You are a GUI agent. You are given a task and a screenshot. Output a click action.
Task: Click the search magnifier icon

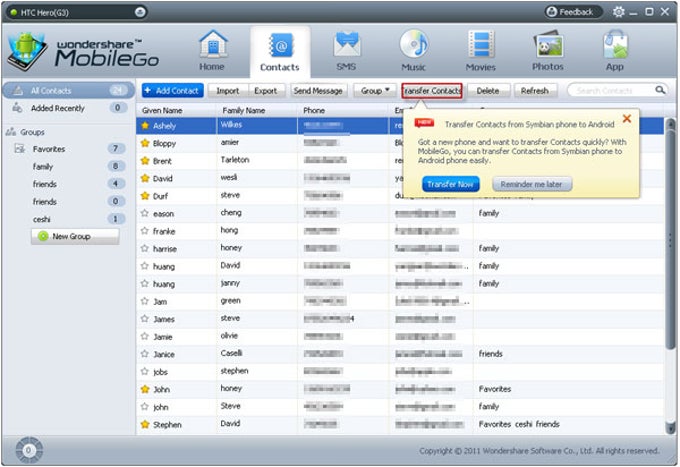[660, 90]
